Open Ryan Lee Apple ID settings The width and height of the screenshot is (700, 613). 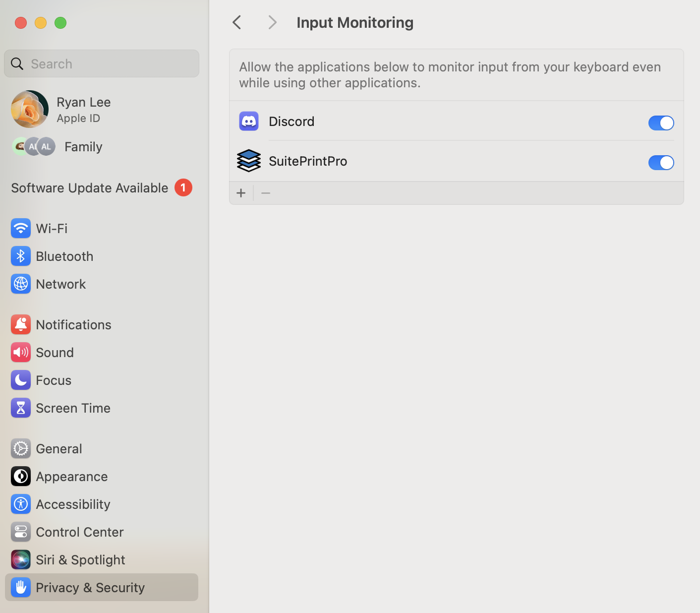click(102, 109)
